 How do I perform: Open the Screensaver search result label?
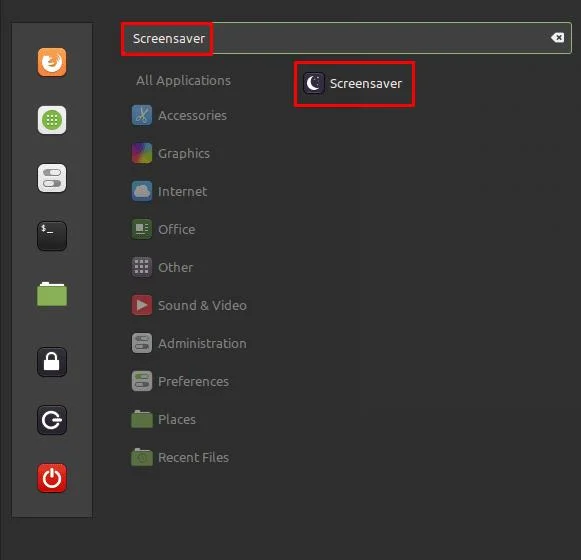[x=366, y=84]
